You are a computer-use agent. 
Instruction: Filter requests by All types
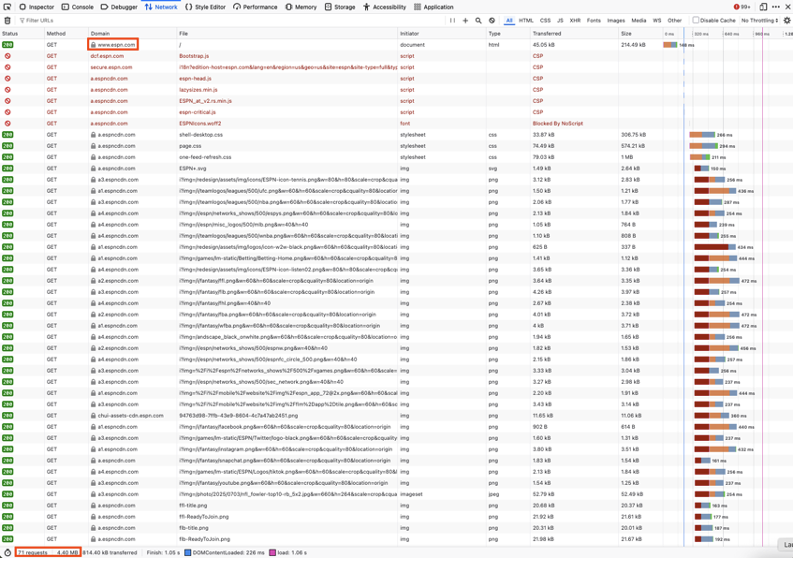click(509, 21)
